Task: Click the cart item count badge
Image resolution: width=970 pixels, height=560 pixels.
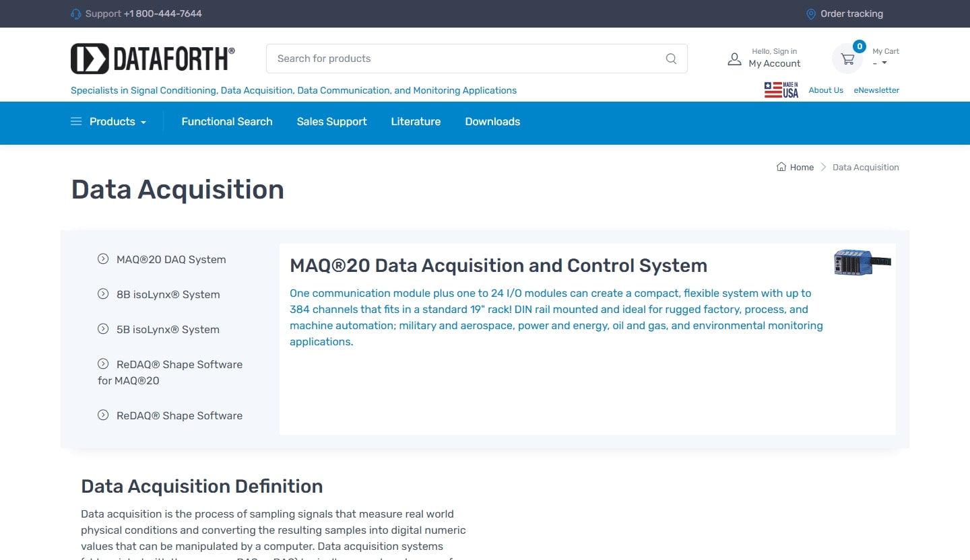Action: 859,46
